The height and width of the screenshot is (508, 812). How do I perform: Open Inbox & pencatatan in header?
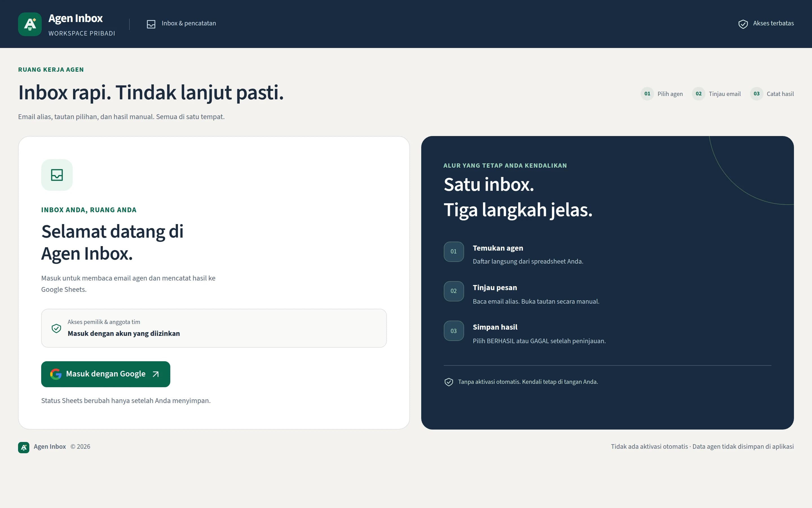point(182,23)
